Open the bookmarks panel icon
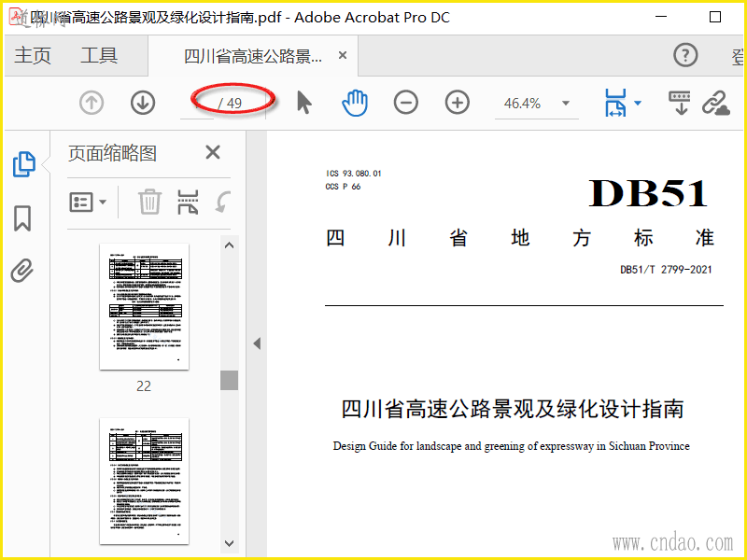The height and width of the screenshot is (560, 747). 22,218
